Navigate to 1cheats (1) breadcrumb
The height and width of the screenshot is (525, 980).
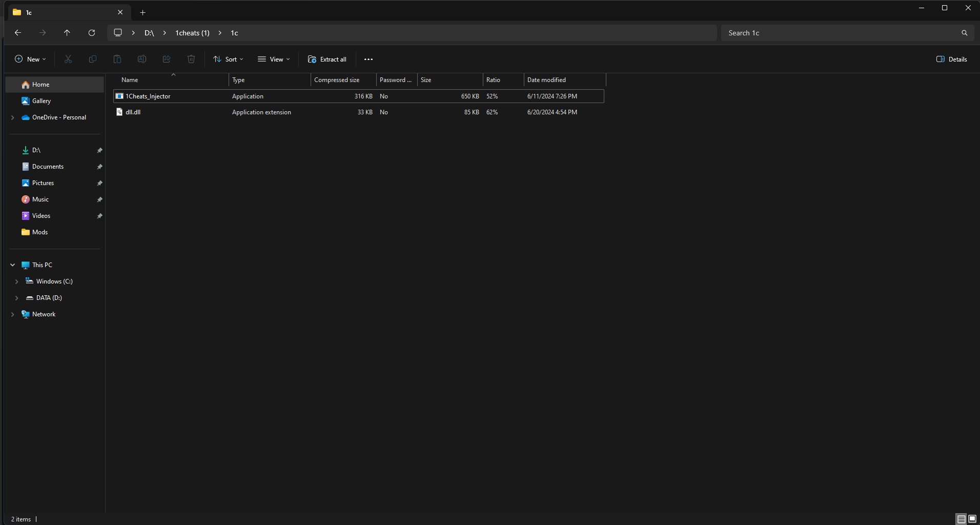click(192, 33)
